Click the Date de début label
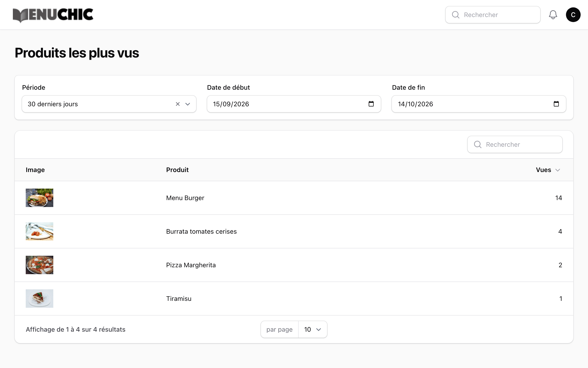The height and width of the screenshot is (368, 588). coord(228,87)
